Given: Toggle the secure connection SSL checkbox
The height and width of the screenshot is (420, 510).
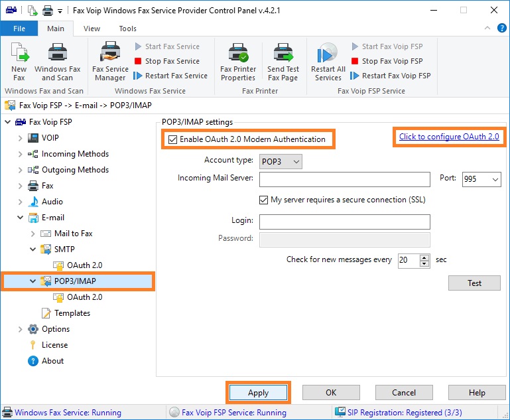Looking at the screenshot, I should (x=263, y=200).
